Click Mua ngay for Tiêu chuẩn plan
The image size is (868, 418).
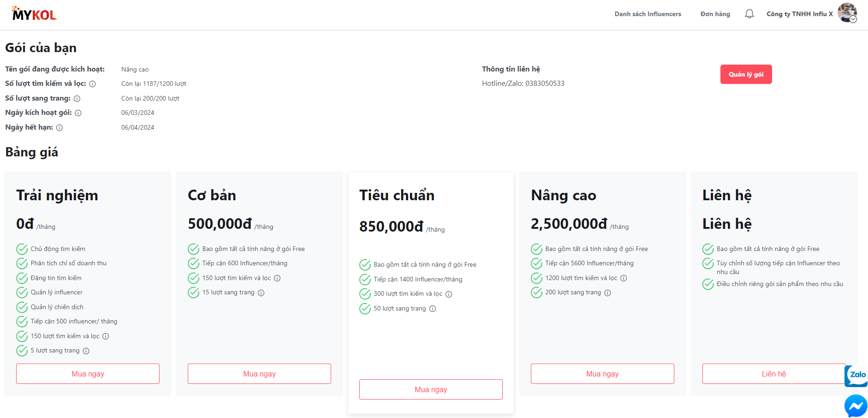coord(431,389)
